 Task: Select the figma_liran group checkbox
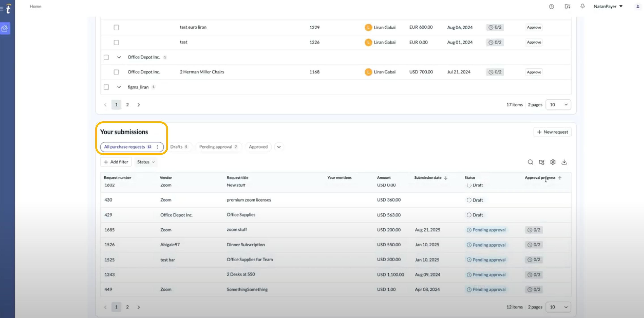(106, 87)
